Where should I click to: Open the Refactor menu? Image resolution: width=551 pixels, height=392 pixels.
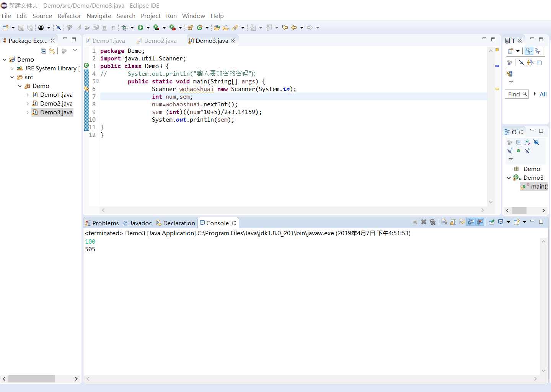point(69,16)
